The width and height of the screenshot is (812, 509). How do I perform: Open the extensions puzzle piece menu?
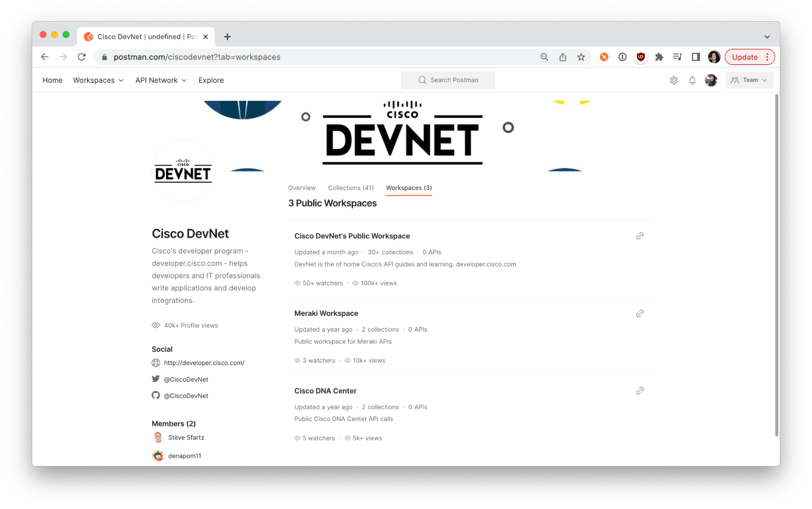pos(659,57)
